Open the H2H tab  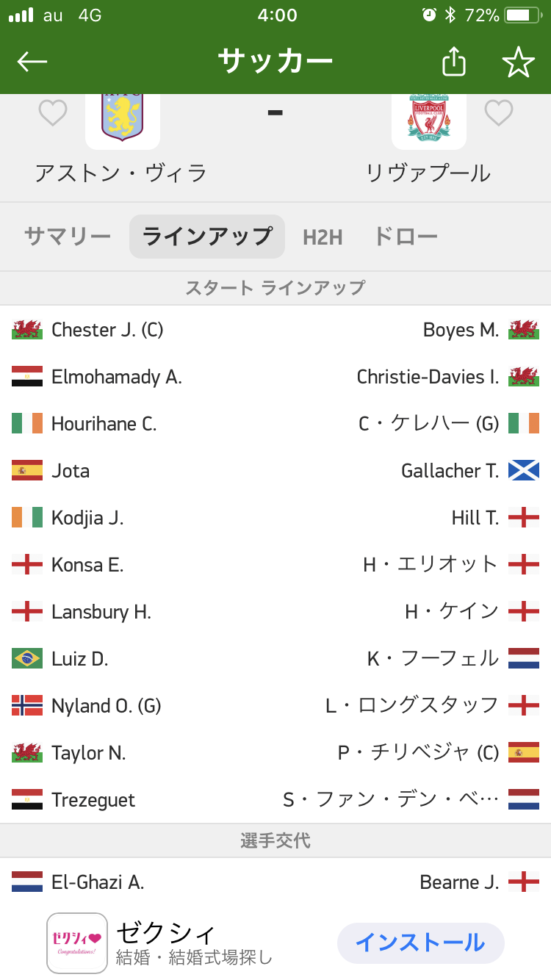(323, 237)
